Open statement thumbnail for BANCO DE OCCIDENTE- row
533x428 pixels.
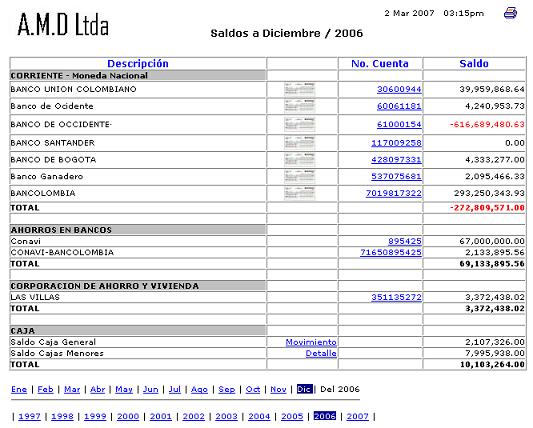click(300, 124)
